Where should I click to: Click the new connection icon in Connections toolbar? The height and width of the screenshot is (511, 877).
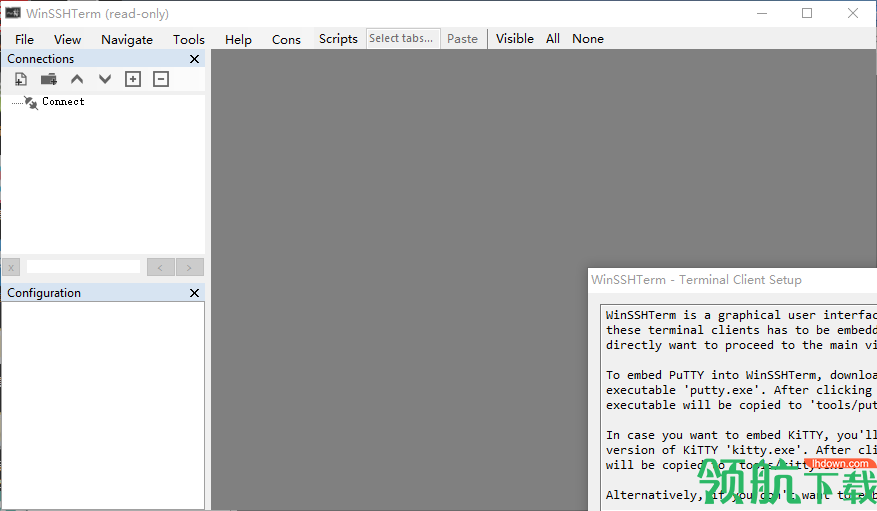[21, 79]
